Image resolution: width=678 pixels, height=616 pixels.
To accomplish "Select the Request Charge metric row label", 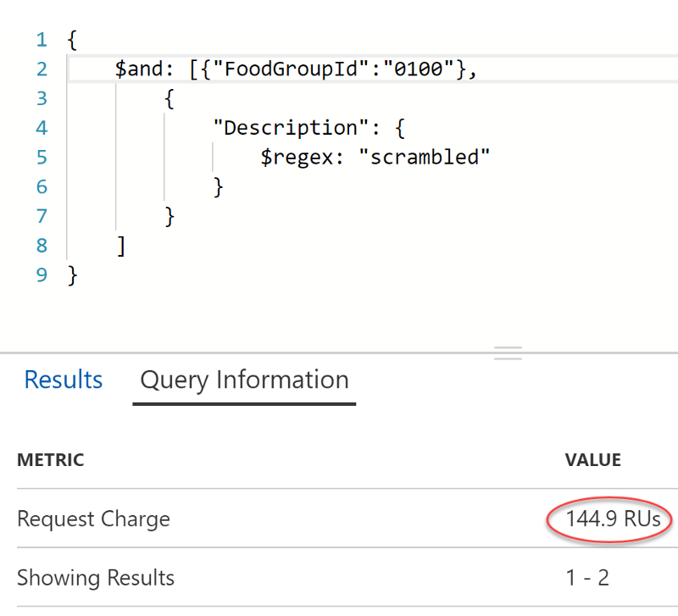I will click(93, 519).
